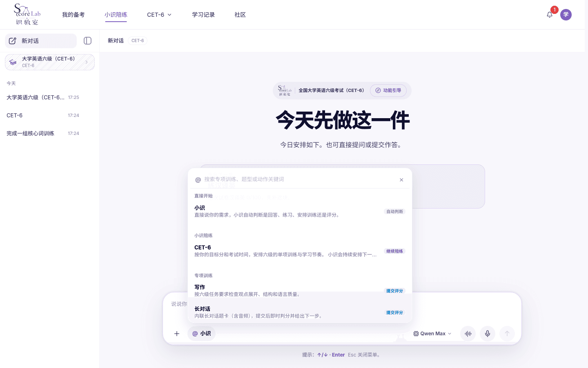588x368 pixels.
Task: Click the @ 小识 agent chip
Action: click(x=202, y=334)
